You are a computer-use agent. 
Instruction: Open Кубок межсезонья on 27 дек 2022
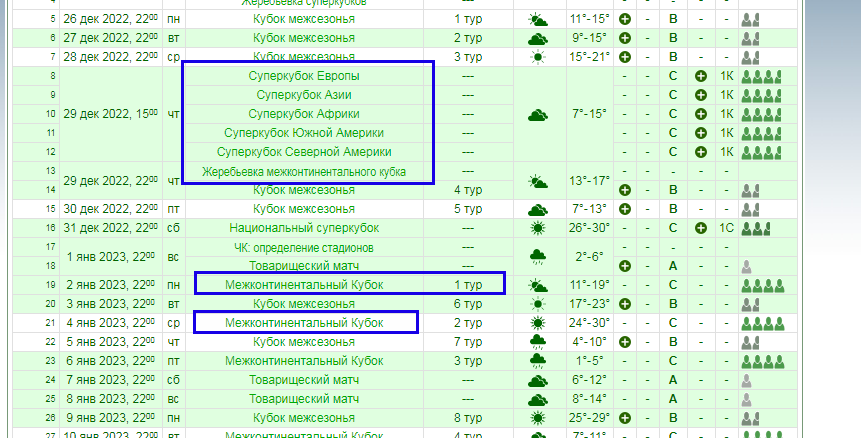tap(304, 38)
